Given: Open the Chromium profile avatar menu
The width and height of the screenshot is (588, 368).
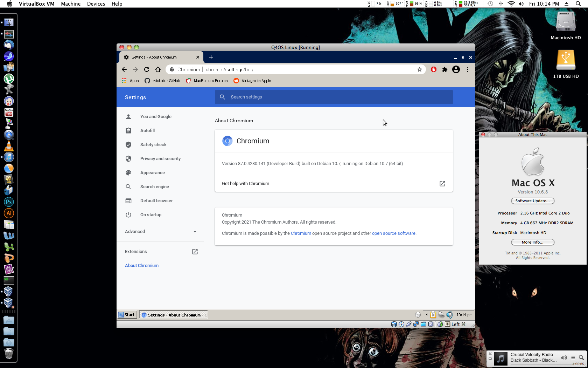Looking at the screenshot, I should coord(456,69).
